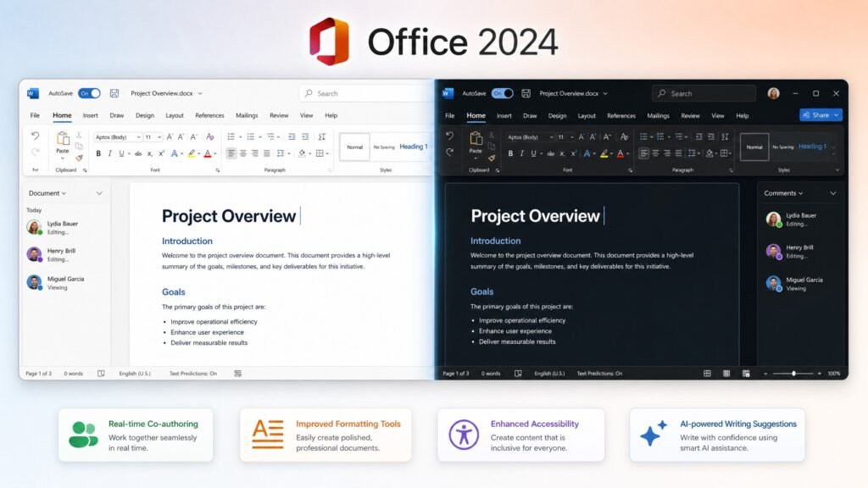Align text right in the dark window
The image size is (868, 488).
tap(667, 153)
